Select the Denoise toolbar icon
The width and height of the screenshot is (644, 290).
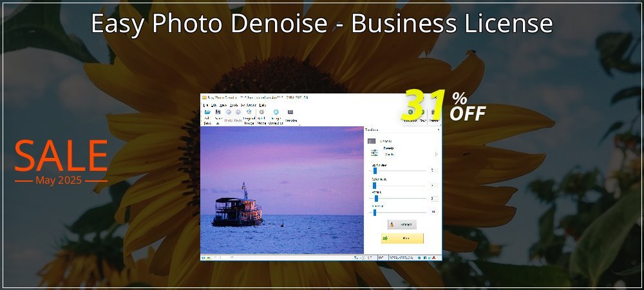(290, 112)
